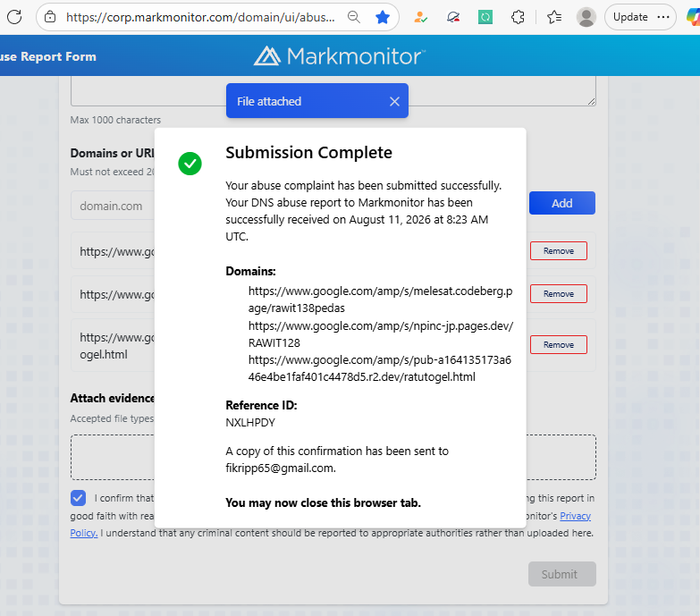
Task: Click the domain.com input field
Action: click(x=113, y=206)
